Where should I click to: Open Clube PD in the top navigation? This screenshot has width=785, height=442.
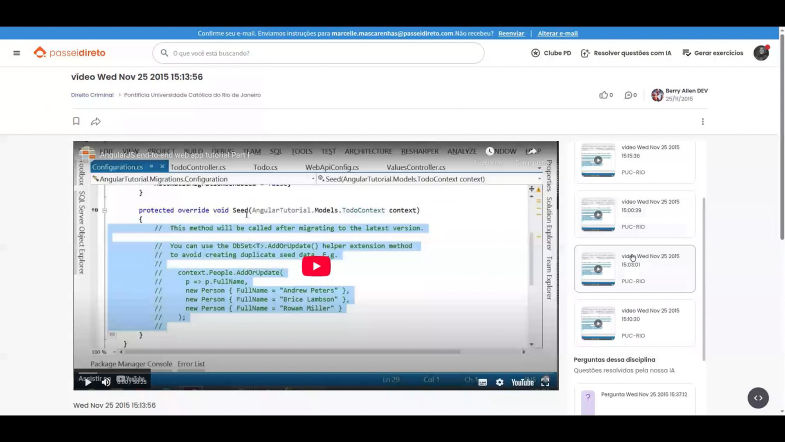552,53
